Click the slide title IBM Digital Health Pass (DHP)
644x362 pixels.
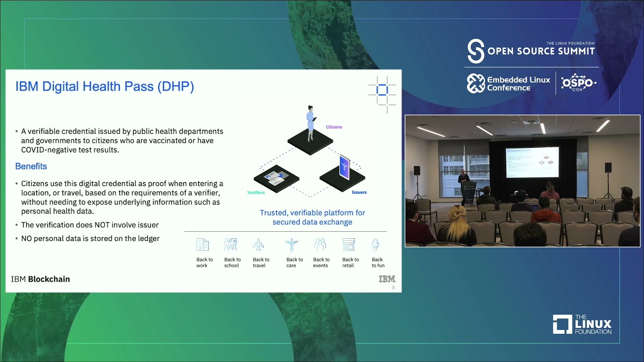coord(105,86)
